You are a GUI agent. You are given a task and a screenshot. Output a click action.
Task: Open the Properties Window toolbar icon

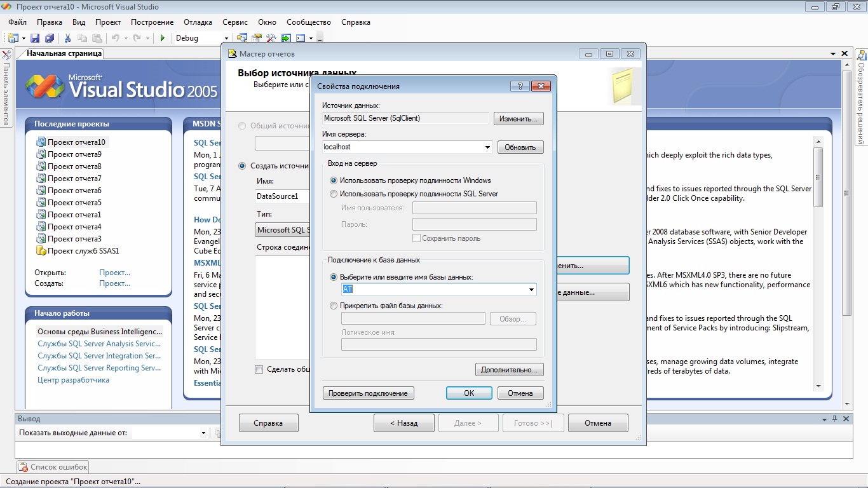257,38
